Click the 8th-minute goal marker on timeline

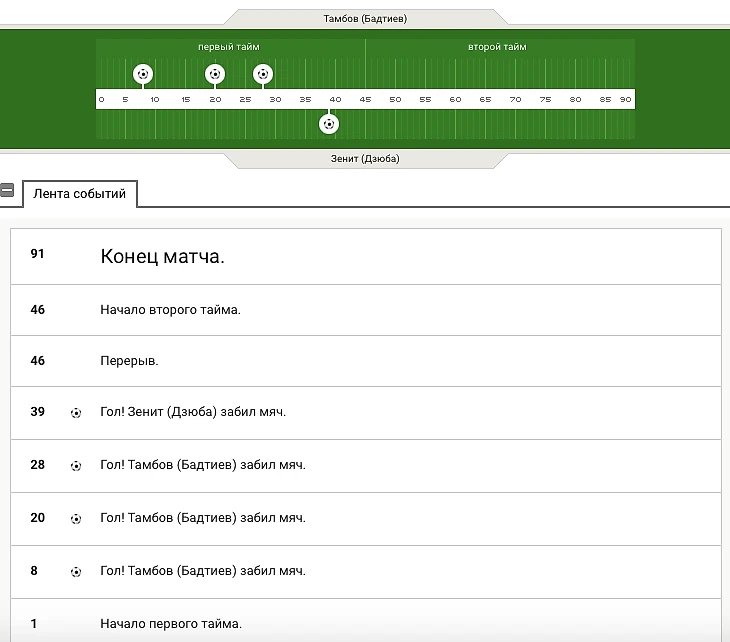click(x=143, y=74)
